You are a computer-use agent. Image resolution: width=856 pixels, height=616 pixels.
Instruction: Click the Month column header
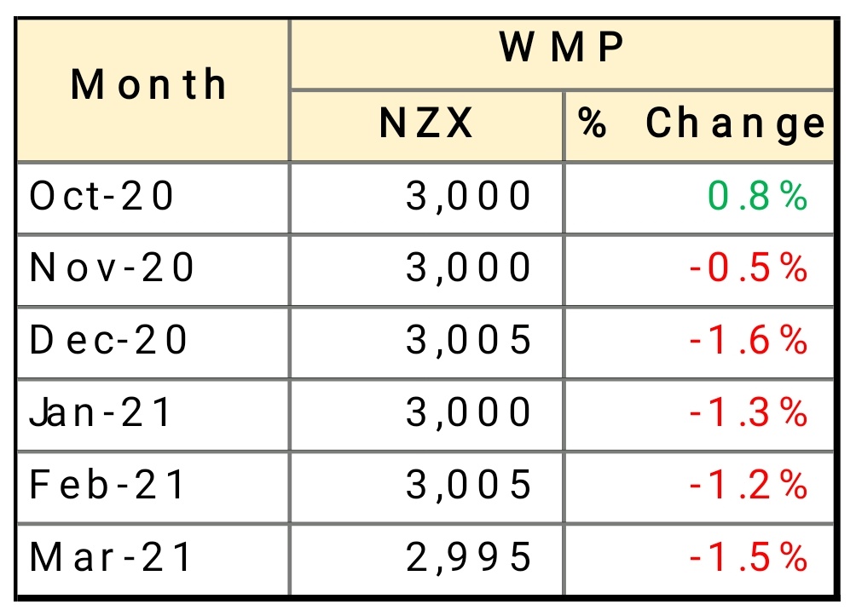pyautogui.click(x=149, y=85)
